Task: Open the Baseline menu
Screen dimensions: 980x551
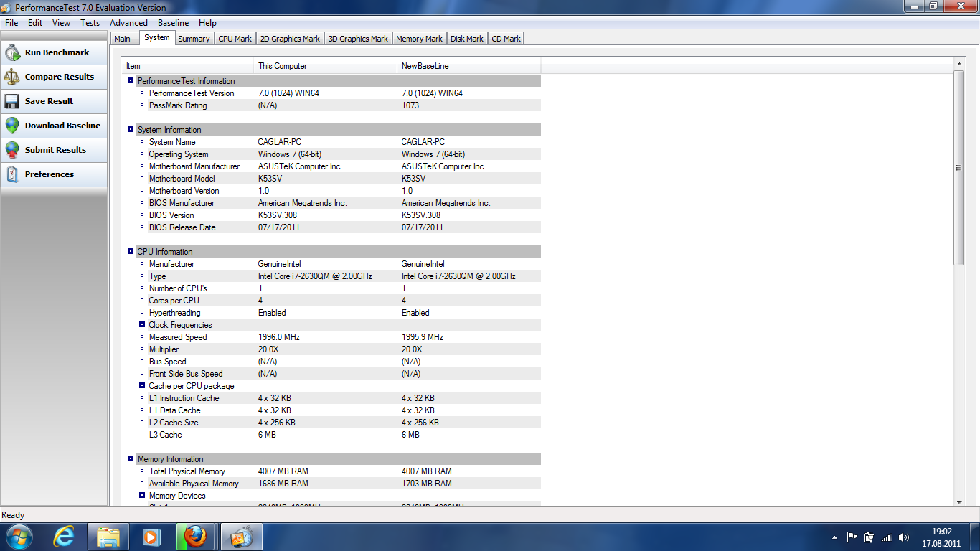Action: (x=173, y=23)
